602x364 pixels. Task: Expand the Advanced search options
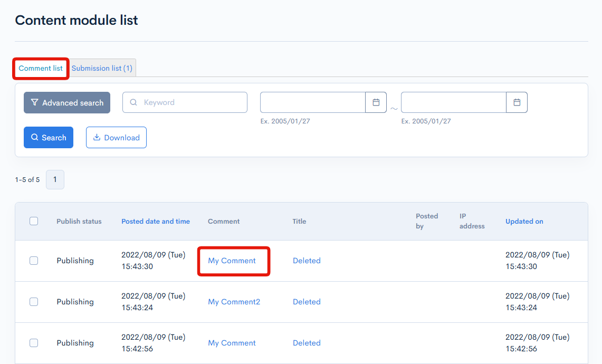click(x=66, y=102)
